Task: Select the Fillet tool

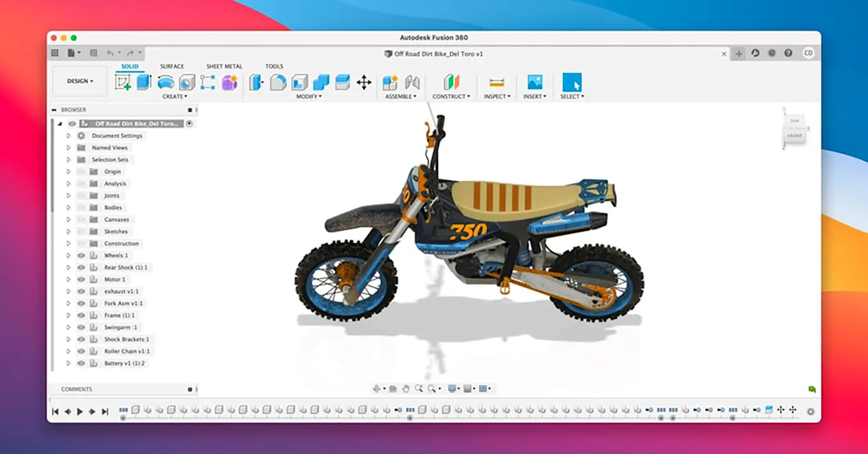Action: click(278, 82)
